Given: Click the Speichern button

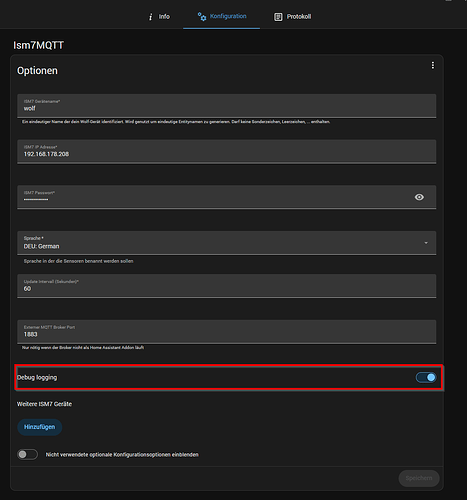Looking at the screenshot, I should 419,478.
